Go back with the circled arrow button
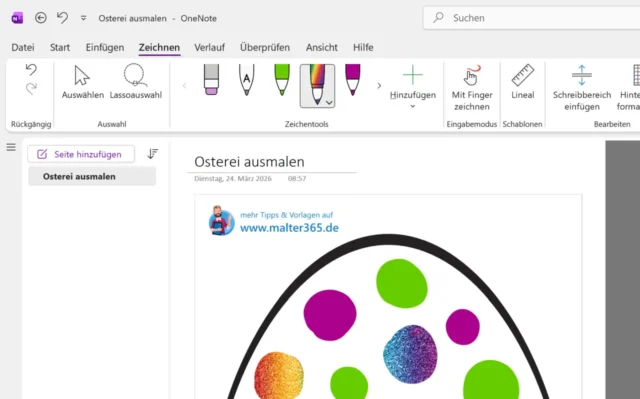The image size is (640, 399). (40, 18)
